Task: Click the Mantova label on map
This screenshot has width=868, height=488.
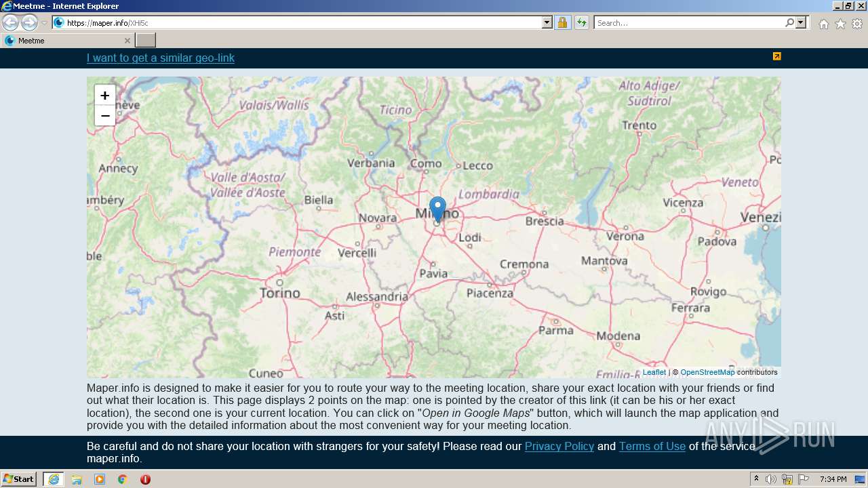Action: tap(604, 260)
